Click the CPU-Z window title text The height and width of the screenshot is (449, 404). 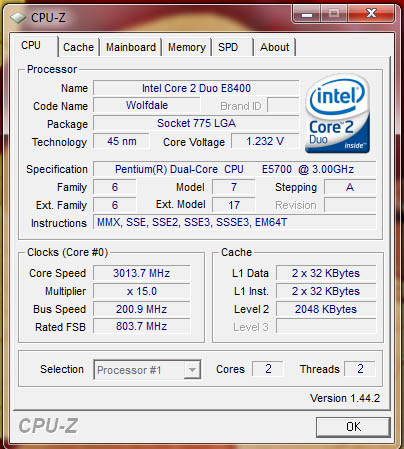48,18
